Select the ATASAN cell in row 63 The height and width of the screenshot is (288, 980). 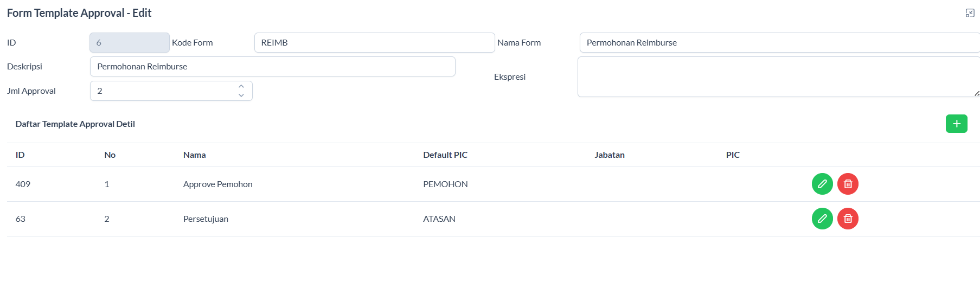tap(439, 219)
